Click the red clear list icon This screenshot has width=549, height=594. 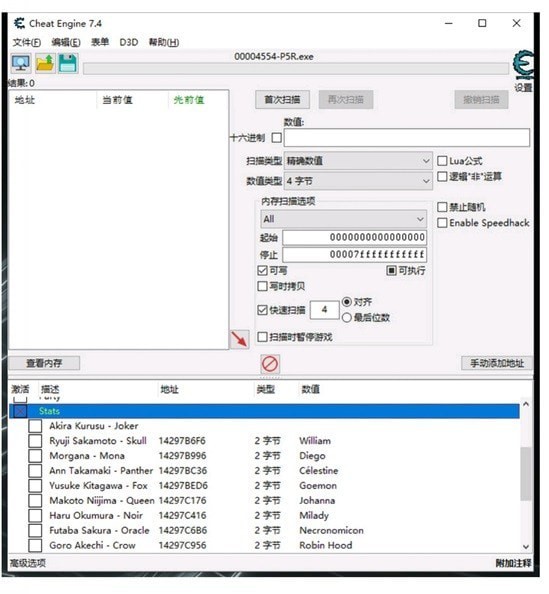(x=270, y=364)
